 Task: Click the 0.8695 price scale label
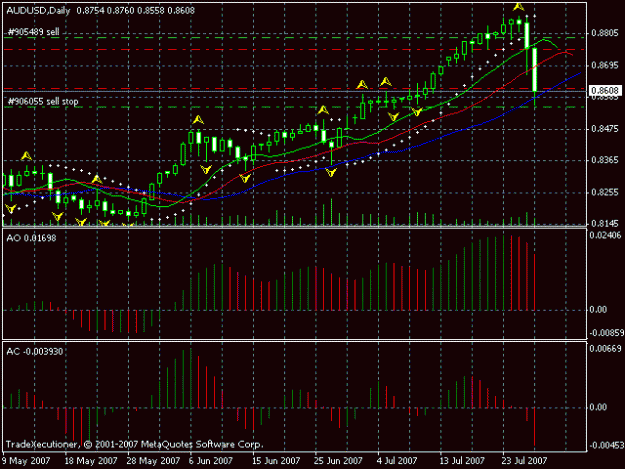coord(605,65)
